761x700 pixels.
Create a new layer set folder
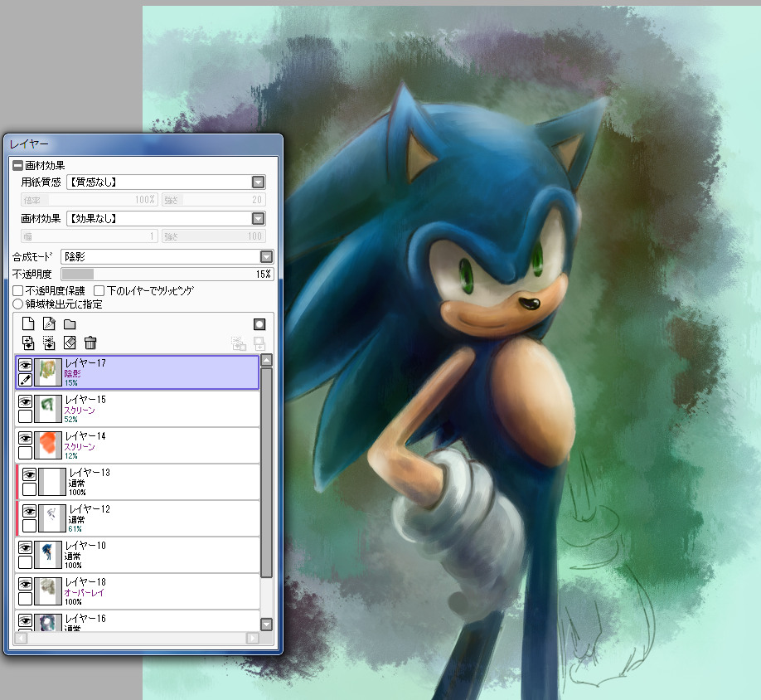pyautogui.click(x=70, y=323)
